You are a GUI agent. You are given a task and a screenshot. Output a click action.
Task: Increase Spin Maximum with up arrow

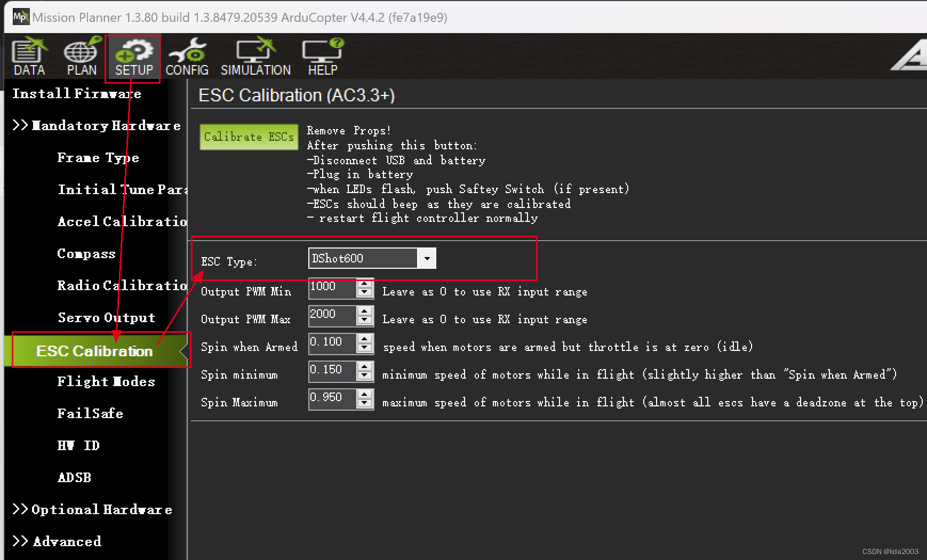click(x=365, y=394)
